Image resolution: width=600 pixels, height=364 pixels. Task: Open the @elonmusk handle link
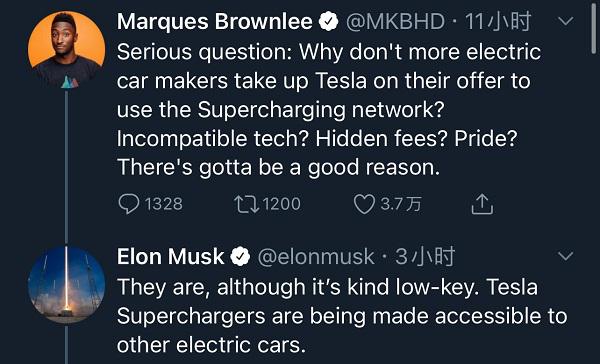316,257
